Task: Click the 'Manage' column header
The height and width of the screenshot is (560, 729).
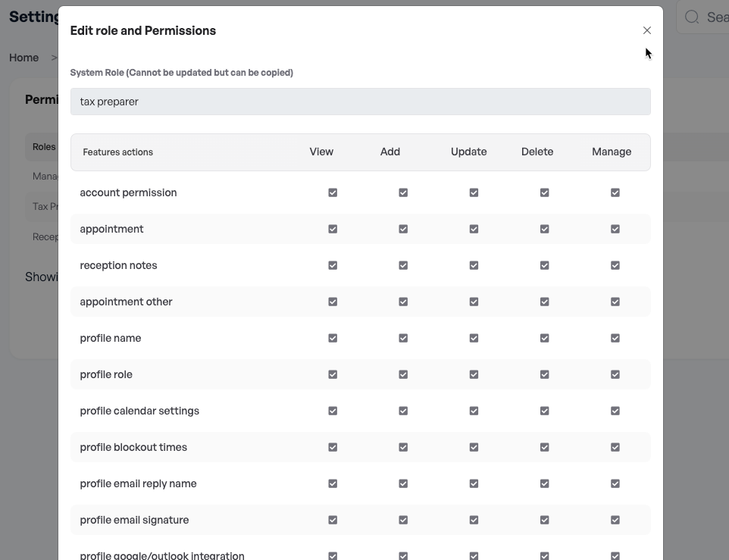Action: point(612,152)
